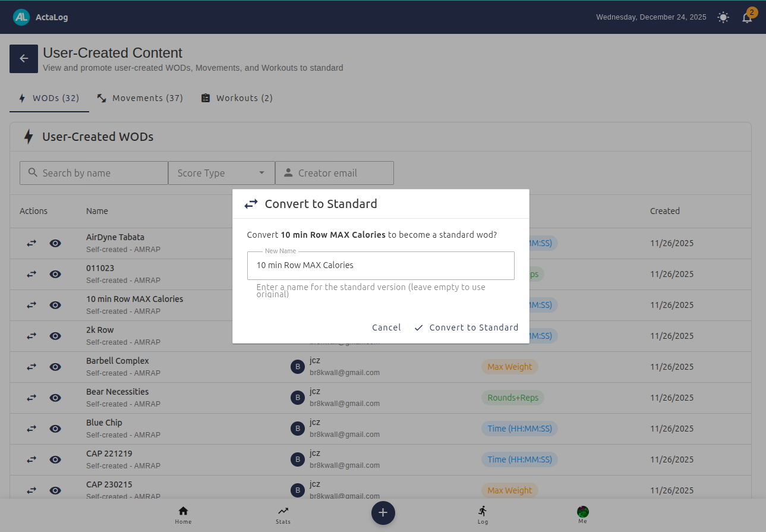
Task: Switch to the Workouts (2) tab
Action: coord(237,98)
